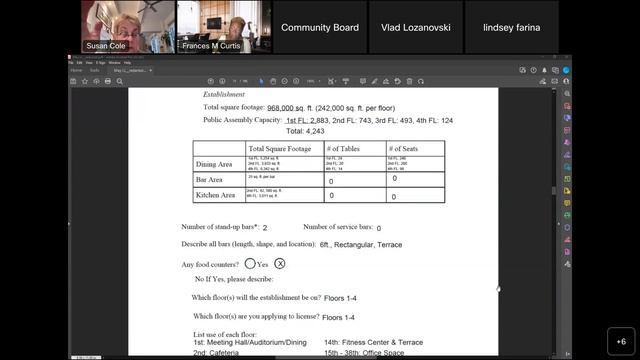The height and width of the screenshot is (360, 640).
Task: Choose the Selection arrow tool
Action: 261,81
